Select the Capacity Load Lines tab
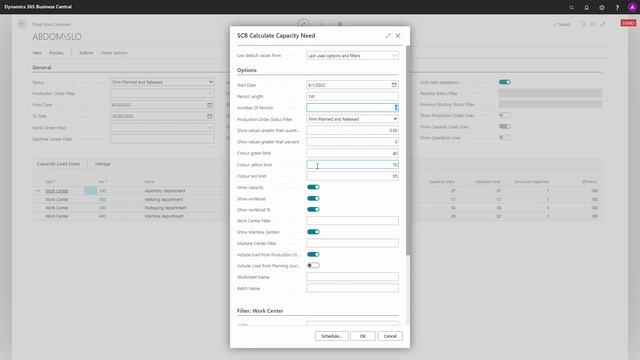The image size is (640, 360). click(x=58, y=164)
